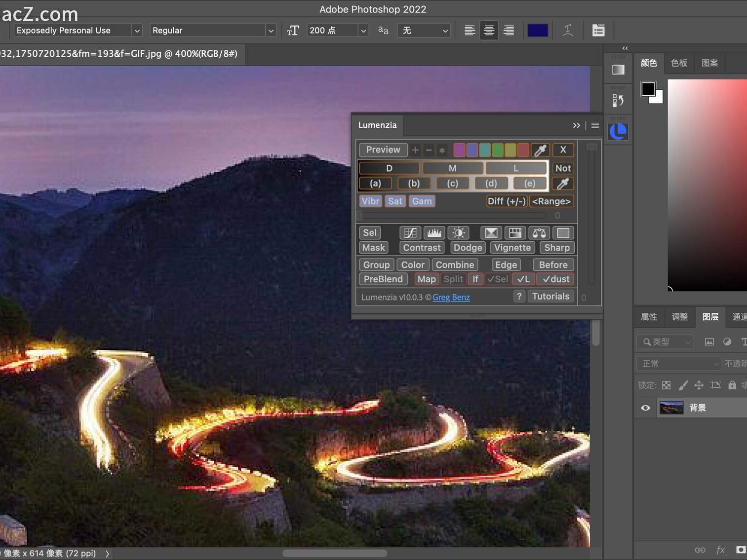
Task: Toggle the ✓dust option in Lumenzia
Action: pyautogui.click(x=555, y=279)
